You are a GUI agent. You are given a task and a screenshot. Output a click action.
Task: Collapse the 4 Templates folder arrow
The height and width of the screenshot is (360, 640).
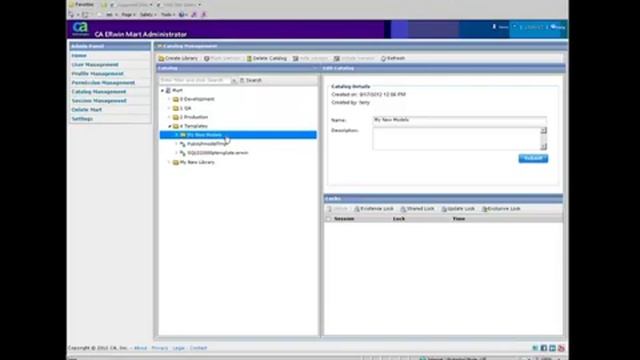click(169, 126)
